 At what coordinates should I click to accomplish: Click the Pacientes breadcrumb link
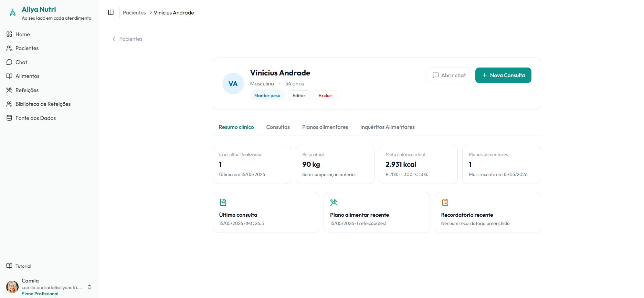tap(134, 13)
